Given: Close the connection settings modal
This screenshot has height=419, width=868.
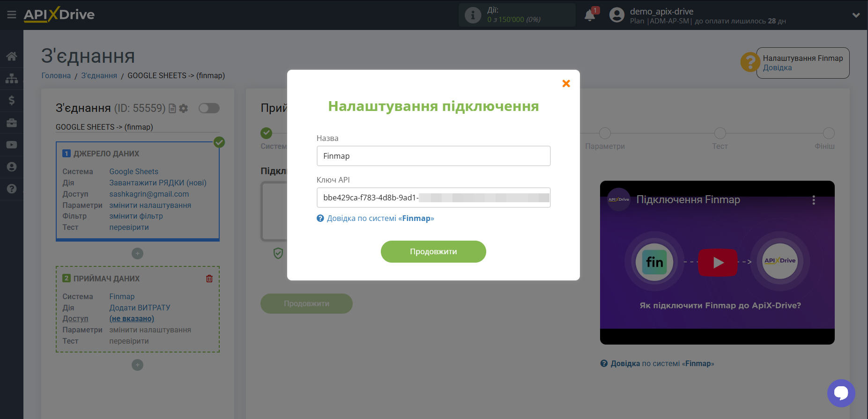Looking at the screenshot, I should (566, 83).
